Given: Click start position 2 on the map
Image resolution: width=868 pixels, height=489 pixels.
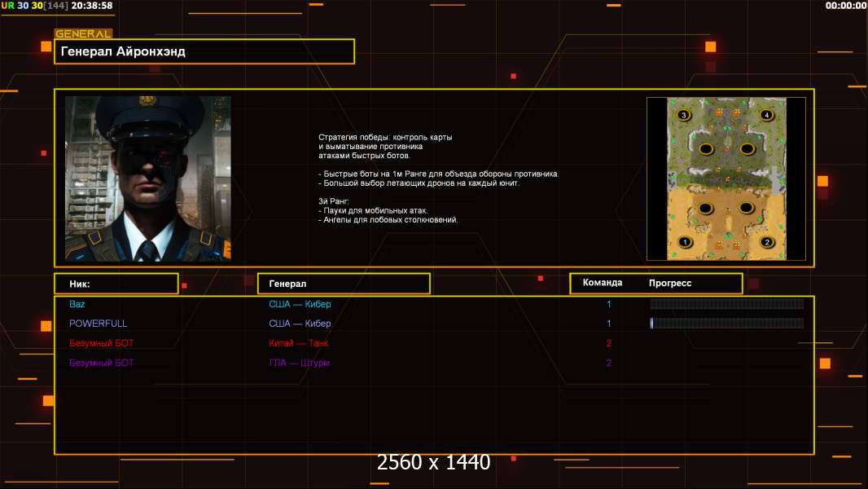Looking at the screenshot, I should 767,242.
